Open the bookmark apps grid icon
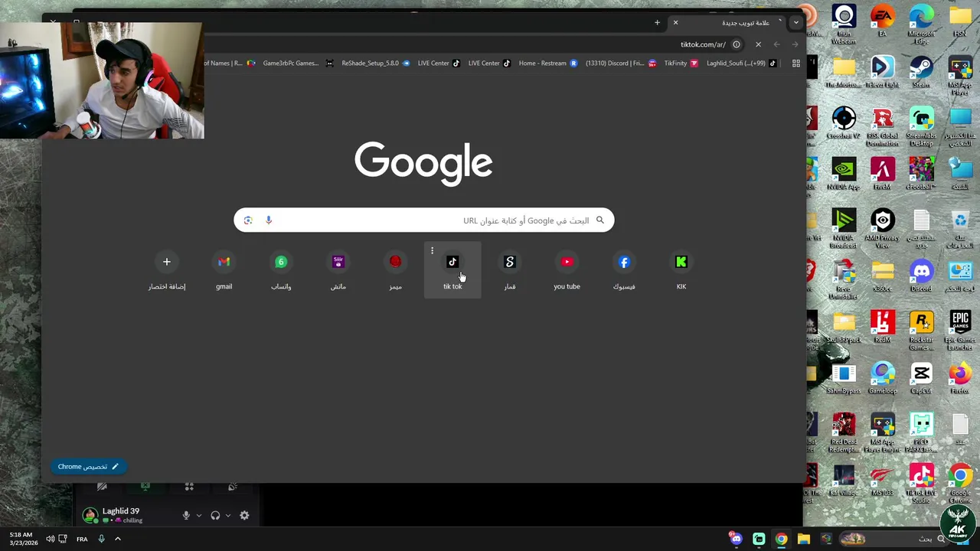980x551 pixels. pyautogui.click(x=795, y=64)
